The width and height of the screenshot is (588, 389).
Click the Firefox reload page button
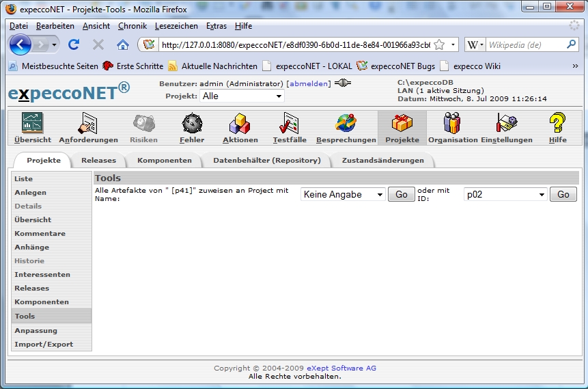[x=74, y=44]
